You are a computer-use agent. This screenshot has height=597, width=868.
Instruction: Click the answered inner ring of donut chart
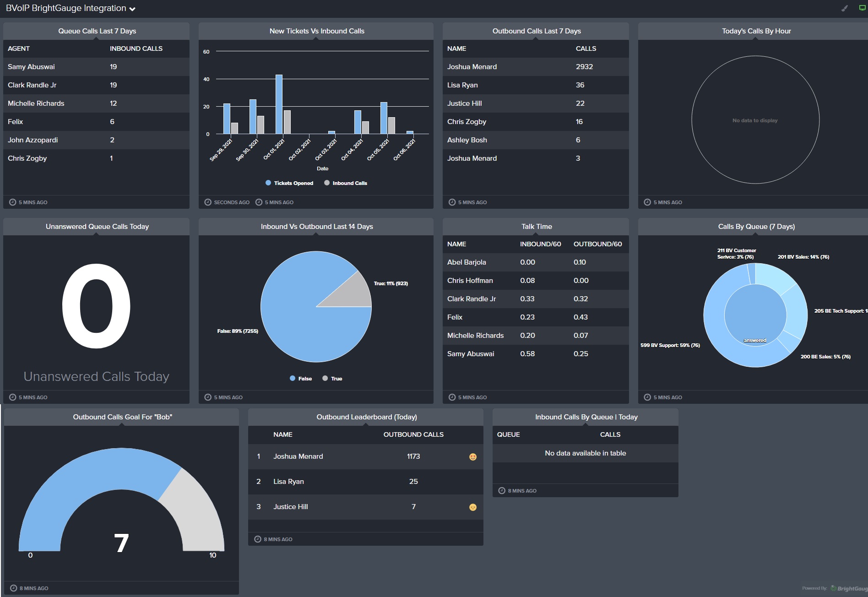pyautogui.click(x=755, y=315)
